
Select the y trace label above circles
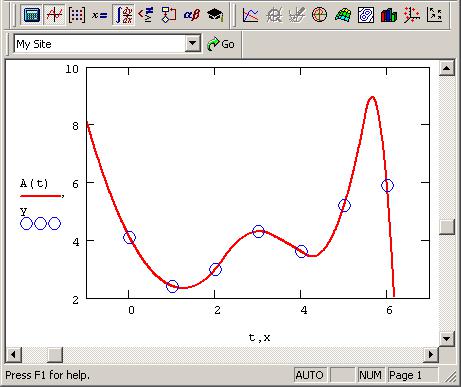23,211
